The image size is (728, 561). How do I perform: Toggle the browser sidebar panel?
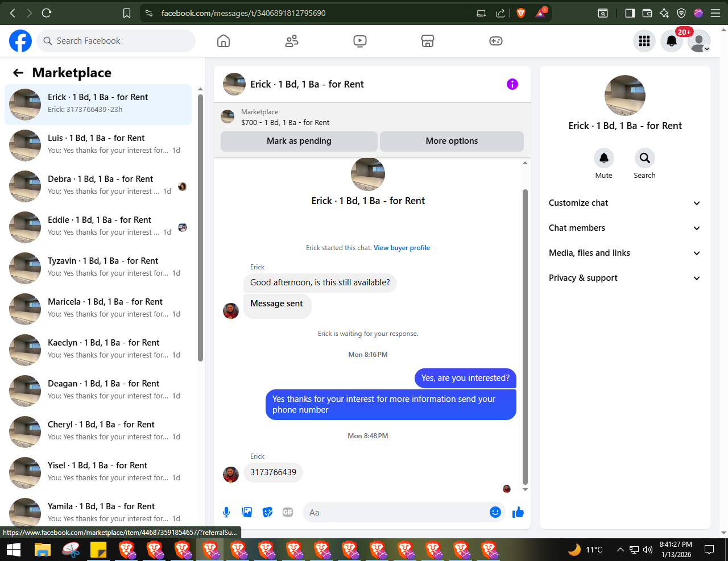[x=630, y=13]
